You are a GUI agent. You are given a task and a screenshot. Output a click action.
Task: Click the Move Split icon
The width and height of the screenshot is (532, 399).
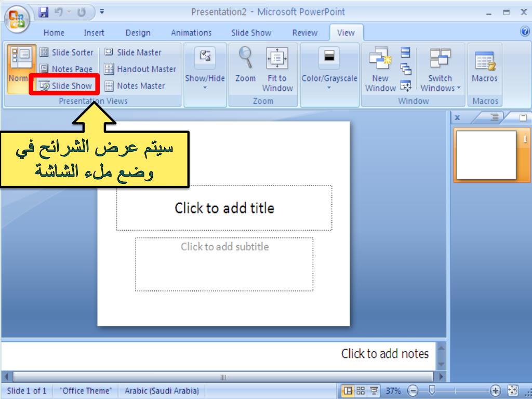pos(406,86)
